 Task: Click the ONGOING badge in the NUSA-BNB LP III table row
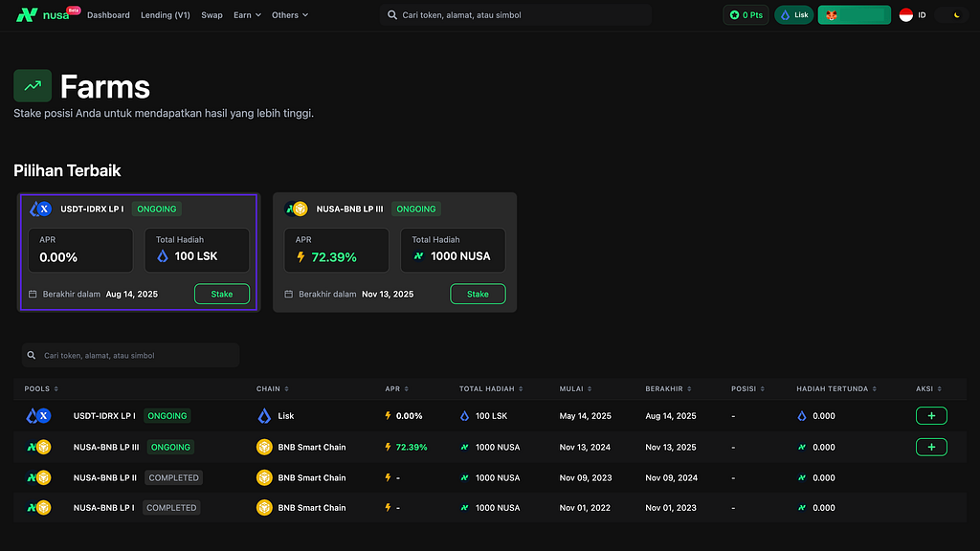[x=170, y=447]
